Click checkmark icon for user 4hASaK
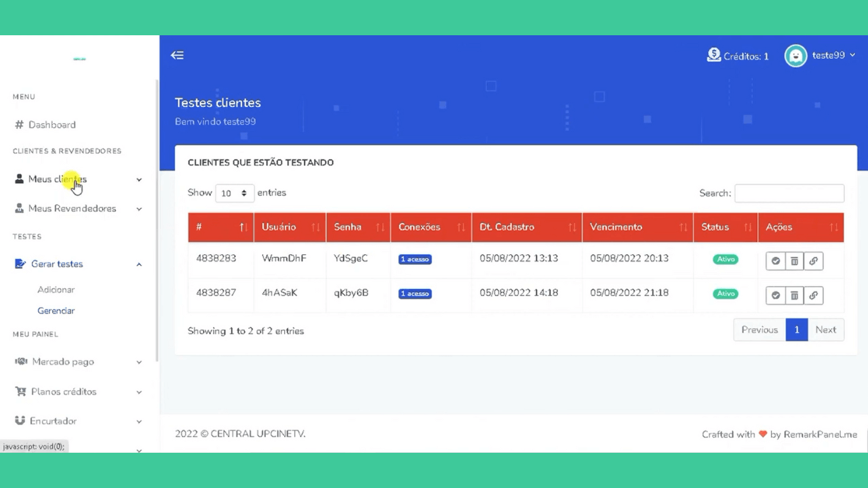The height and width of the screenshot is (488, 868). pos(775,296)
